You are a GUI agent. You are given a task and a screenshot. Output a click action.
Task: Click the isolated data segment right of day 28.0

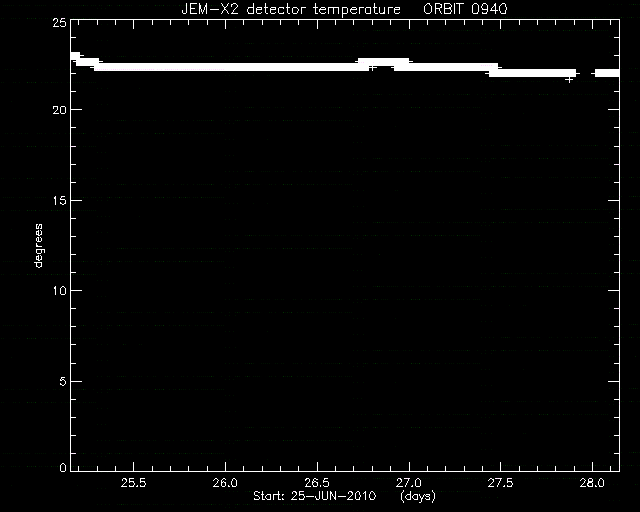tap(607, 73)
